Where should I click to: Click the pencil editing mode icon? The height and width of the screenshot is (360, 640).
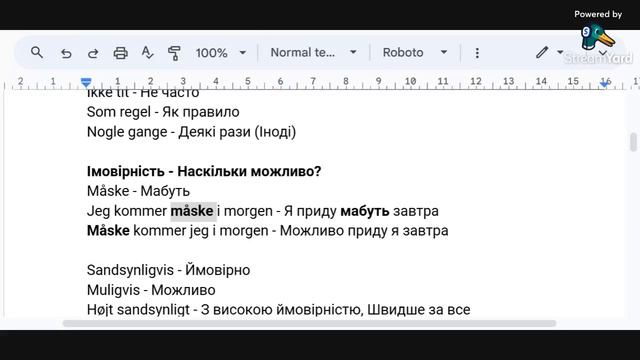pyautogui.click(x=542, y=52)
